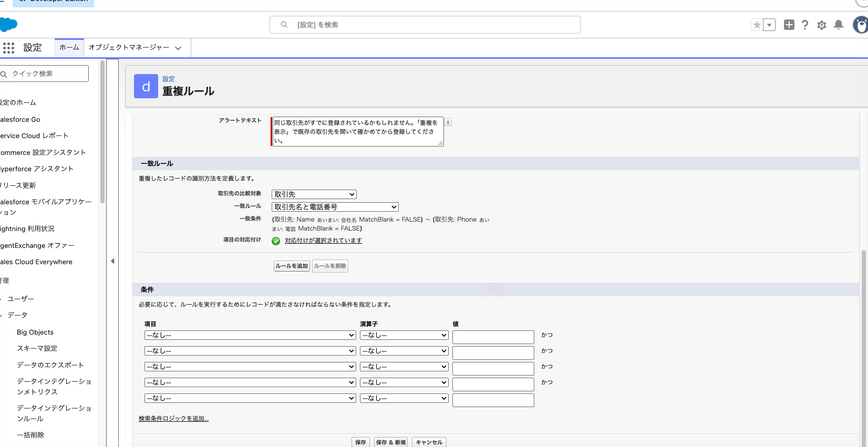Click the search magnifier in the setup search box

click(x=284, y=25)
